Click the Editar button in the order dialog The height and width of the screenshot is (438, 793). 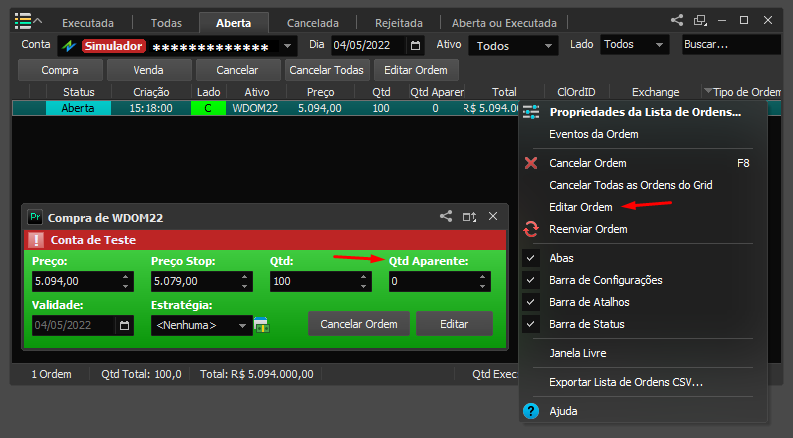click(x=454, y=324)
